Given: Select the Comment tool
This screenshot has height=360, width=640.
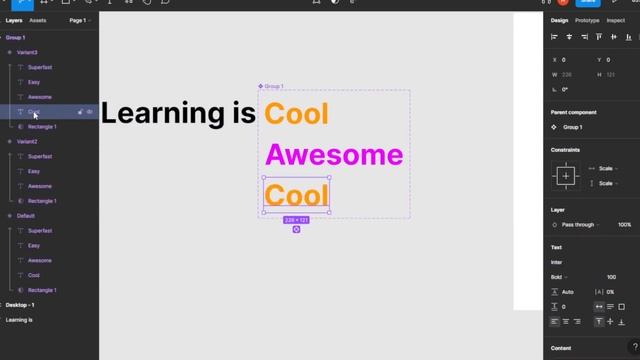Looking at the screenshot, I should pyautogui.click(x=165, y=2).
